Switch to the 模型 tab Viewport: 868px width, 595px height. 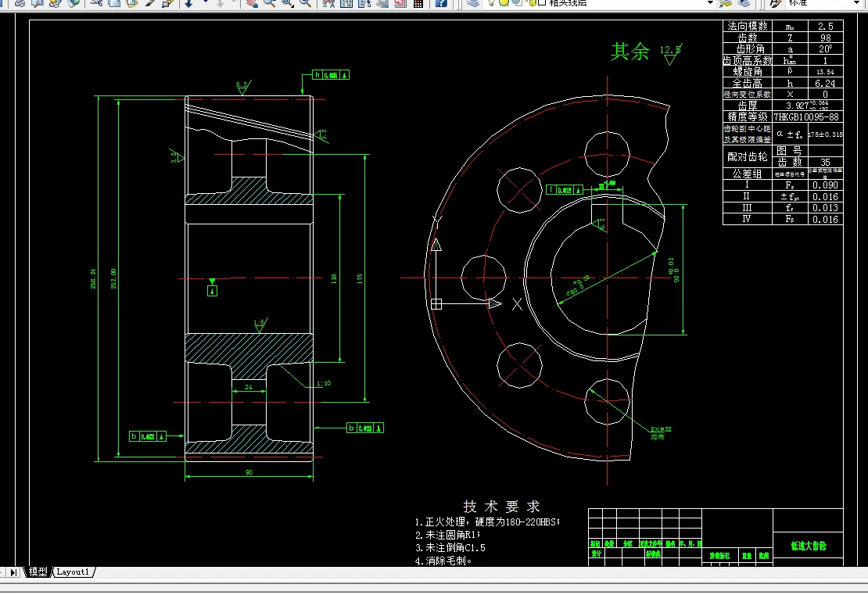point(38,572)
